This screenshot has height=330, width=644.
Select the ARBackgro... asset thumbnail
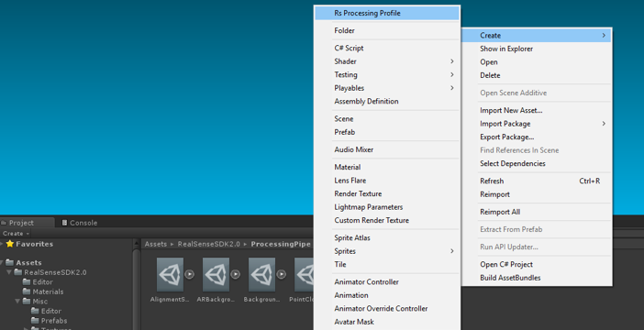(x=216, y=275)
